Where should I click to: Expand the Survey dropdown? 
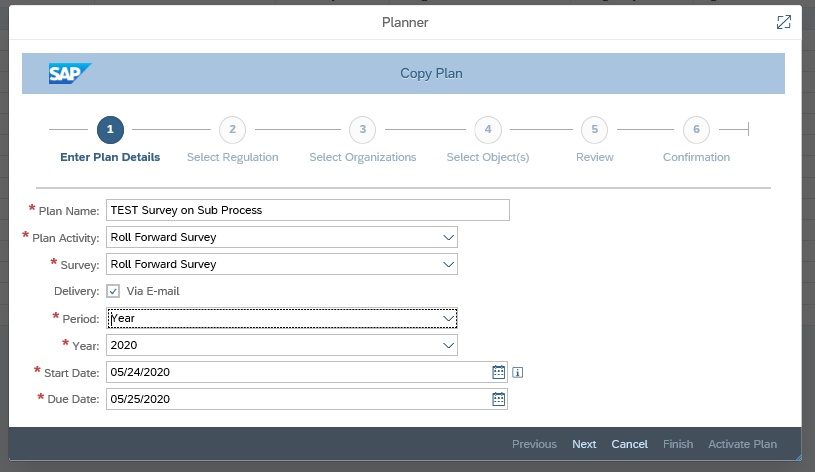click(x=448, y=264)
